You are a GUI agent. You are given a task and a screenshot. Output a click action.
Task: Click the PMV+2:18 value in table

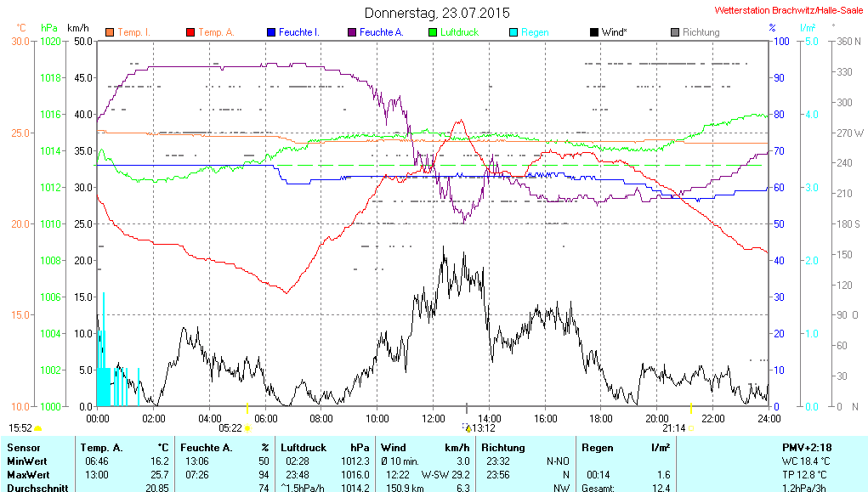(808, 447)
